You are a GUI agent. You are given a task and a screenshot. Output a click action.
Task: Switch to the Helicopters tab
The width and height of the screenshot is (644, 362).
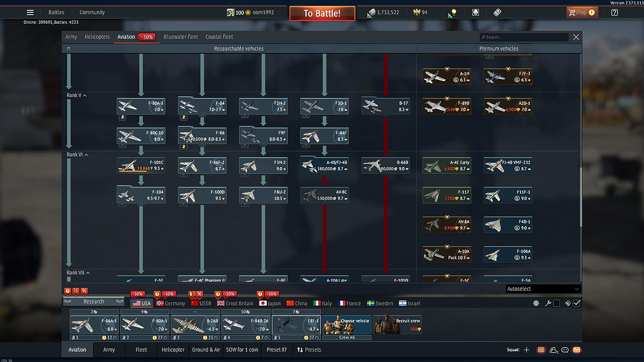click(97, 37)
